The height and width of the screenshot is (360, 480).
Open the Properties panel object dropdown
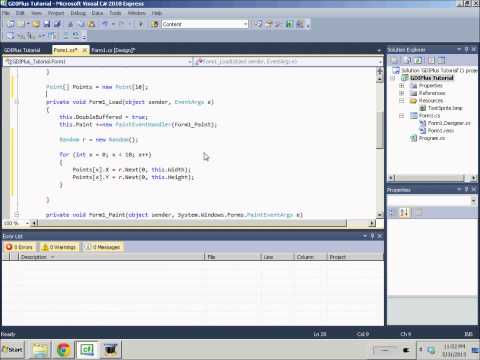tap(473, 200)
